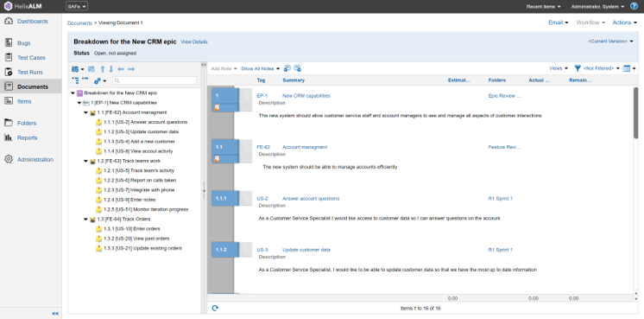Click the Folders sidebar icon
Image resolution: width=644 pixels, height=319 pixels.
[x=9, y=123]
